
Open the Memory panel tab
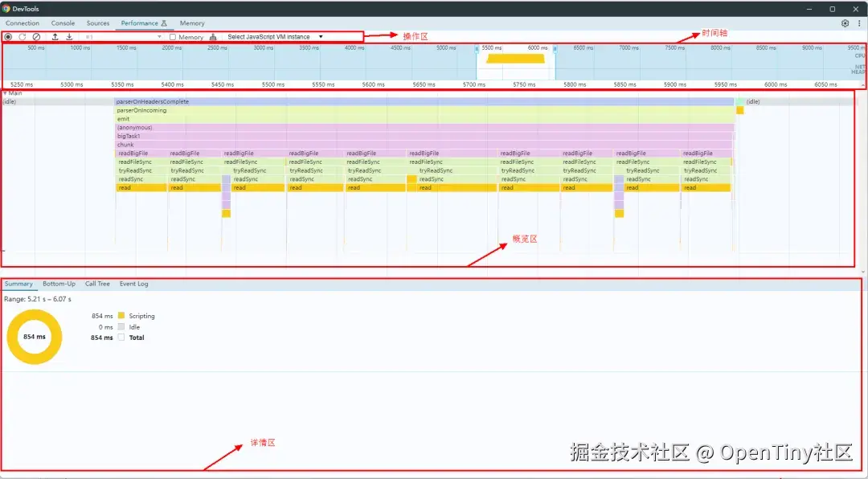pyautogui.click(x=192, y=23)
